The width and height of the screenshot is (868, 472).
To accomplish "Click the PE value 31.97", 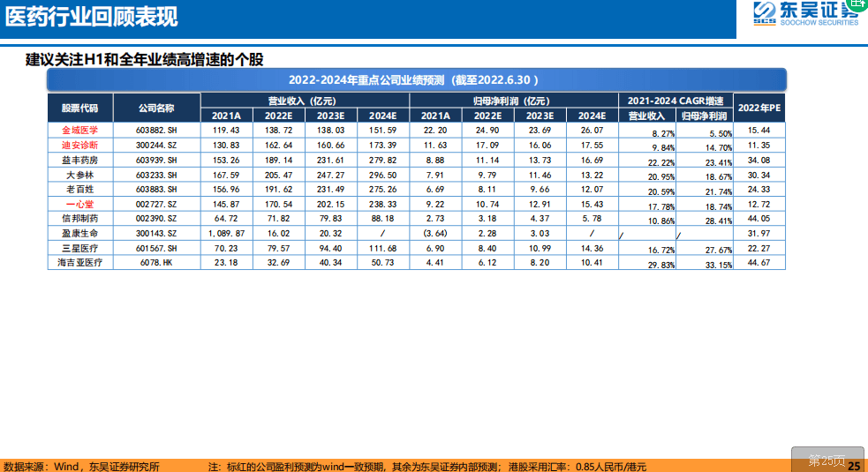I will [x=759, y=234].
